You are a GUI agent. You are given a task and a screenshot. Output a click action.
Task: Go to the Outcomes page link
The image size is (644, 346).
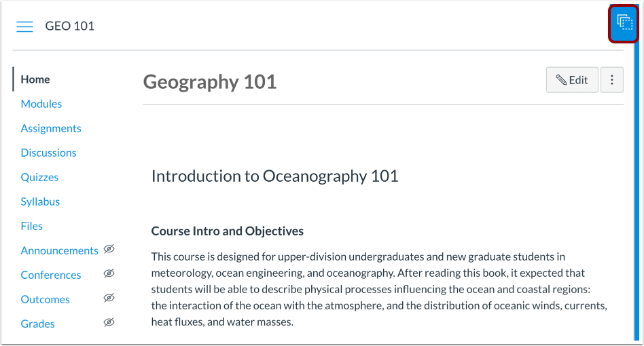(46, 299)
